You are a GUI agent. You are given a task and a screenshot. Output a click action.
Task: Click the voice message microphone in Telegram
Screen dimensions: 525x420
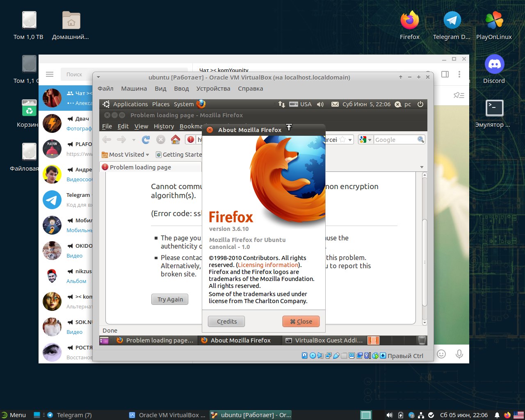(459, 354)
